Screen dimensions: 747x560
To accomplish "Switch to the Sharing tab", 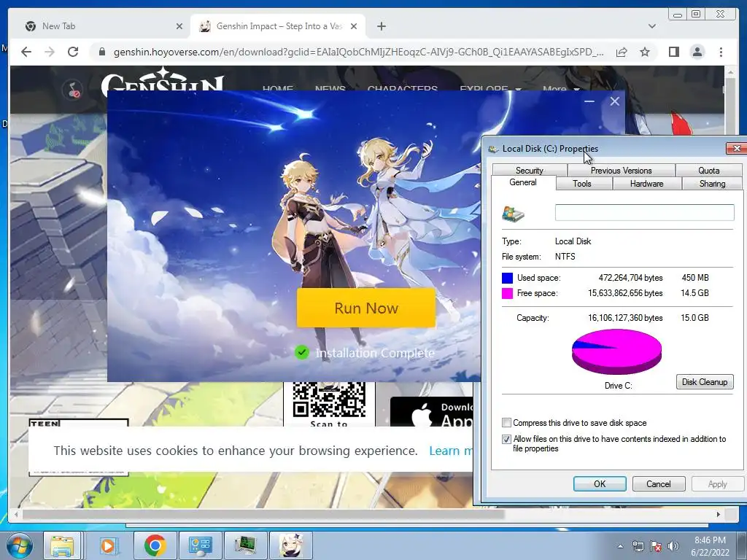I will coord(712,183).
